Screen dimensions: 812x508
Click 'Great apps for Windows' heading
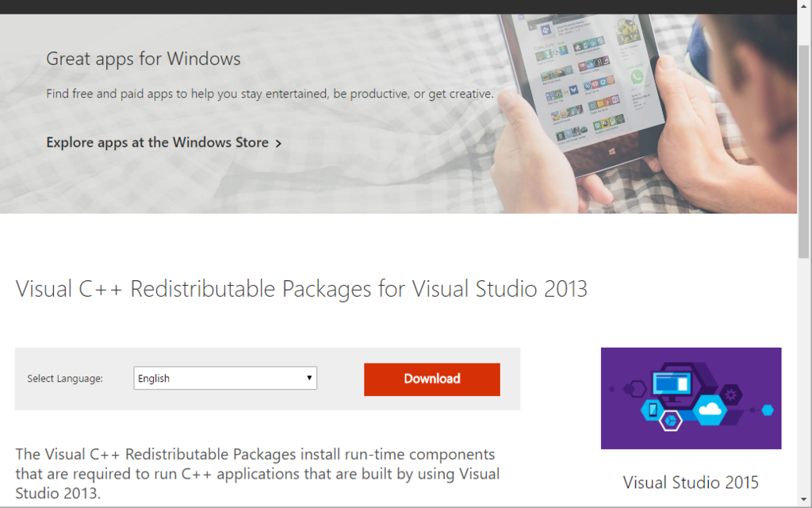point(144,59)
